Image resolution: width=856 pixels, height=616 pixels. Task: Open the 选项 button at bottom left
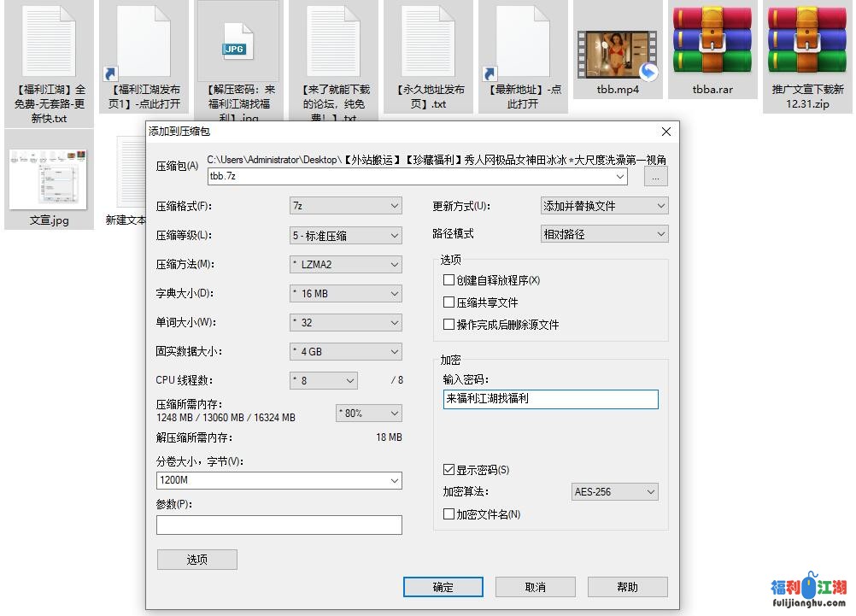pos(196,559)
